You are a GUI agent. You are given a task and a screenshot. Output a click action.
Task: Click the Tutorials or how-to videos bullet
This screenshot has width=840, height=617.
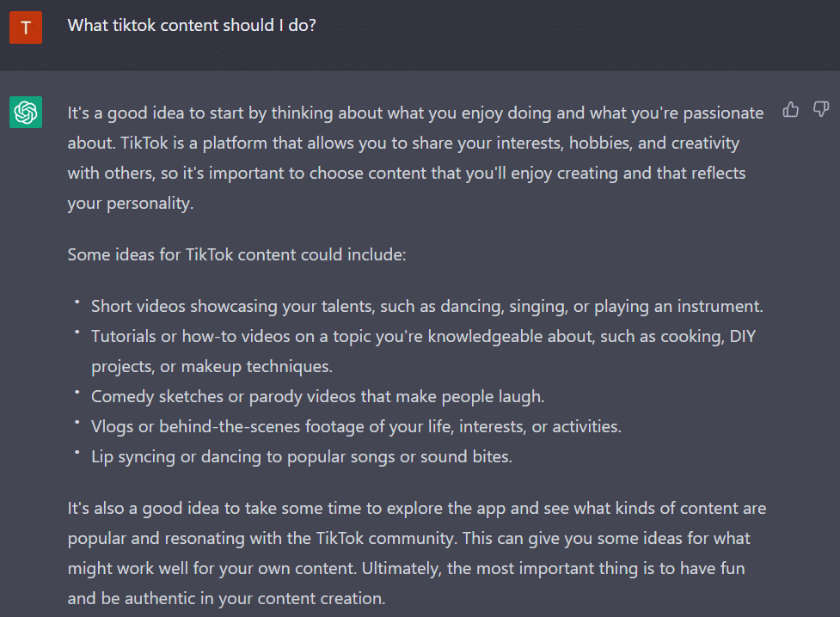423,336
